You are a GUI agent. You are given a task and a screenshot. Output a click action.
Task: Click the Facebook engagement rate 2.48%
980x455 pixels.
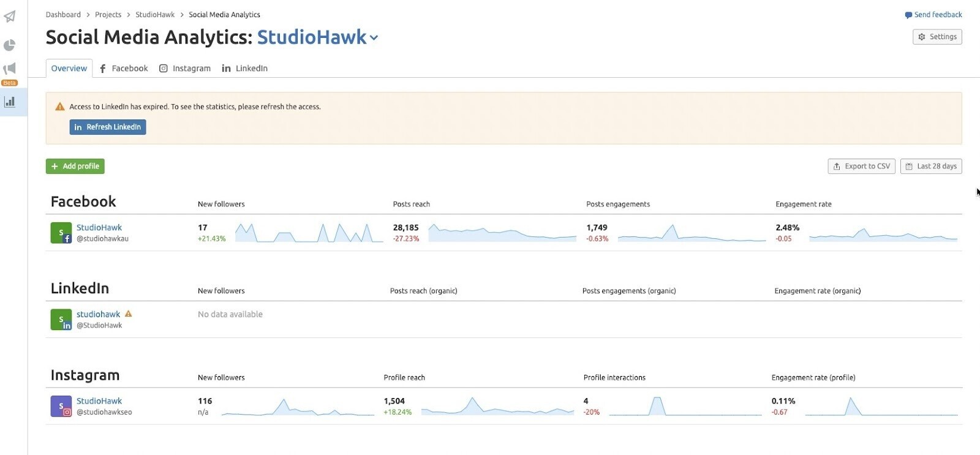click(x=788, y=227)
